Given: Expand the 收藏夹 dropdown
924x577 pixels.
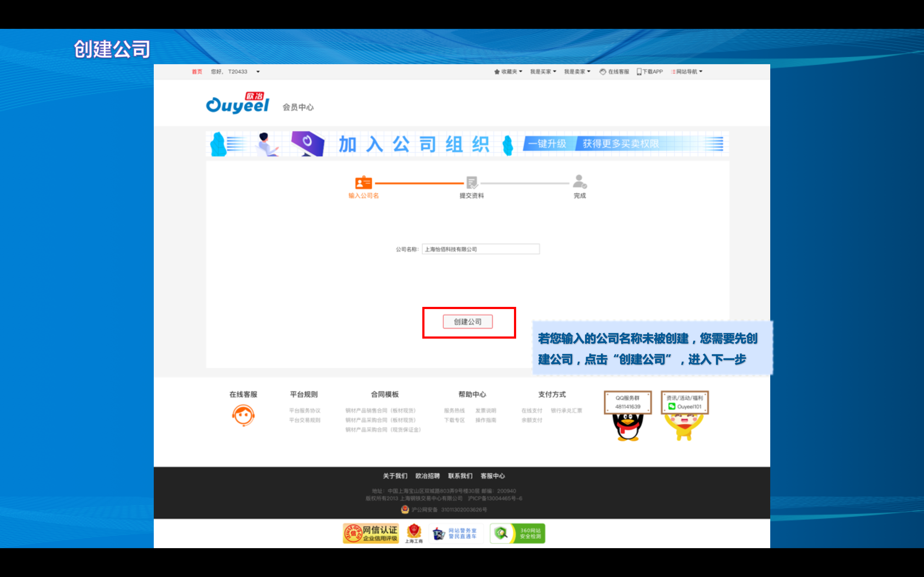Looking at the screenshot, I should (509, 72).
